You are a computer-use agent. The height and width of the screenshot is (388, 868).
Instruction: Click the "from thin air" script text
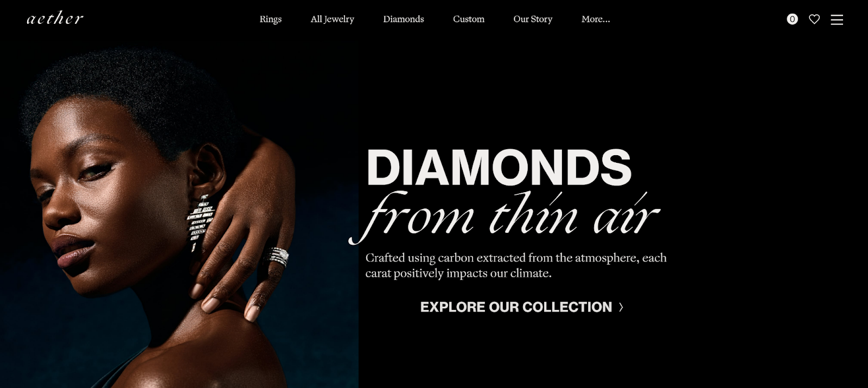pos(505,217)
